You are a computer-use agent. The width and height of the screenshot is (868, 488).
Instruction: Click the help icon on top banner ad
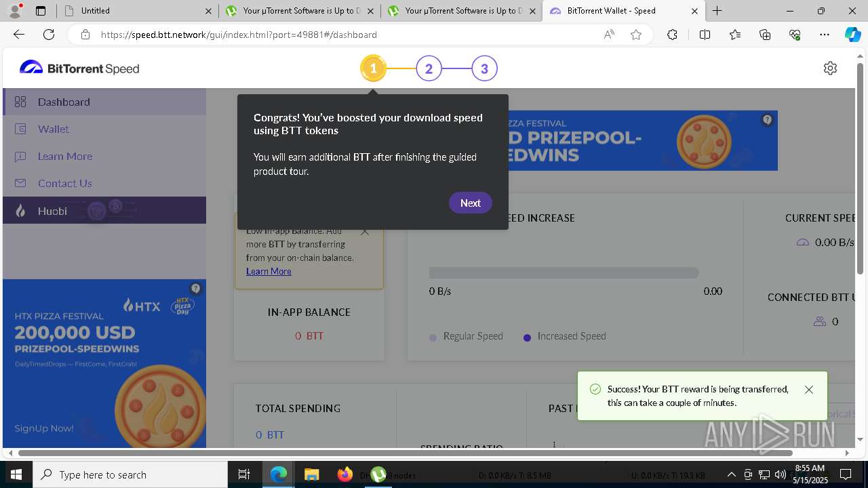[x=767, y=120]
